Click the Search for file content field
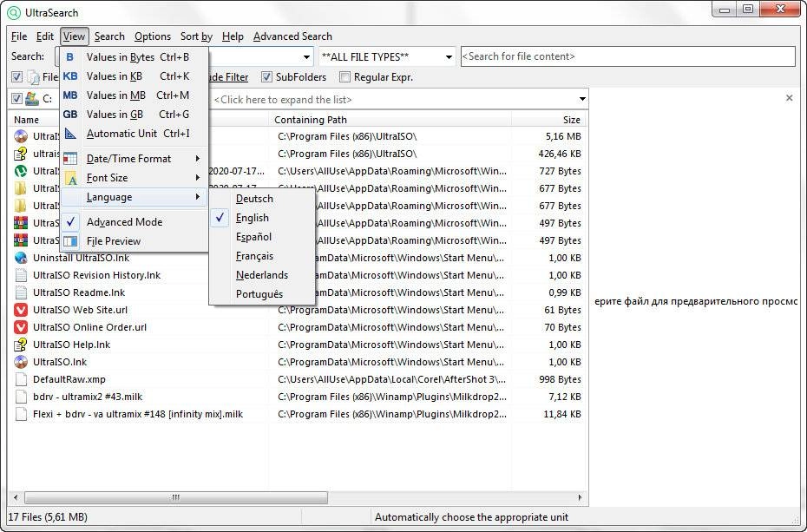Viewport: 807px width, 532px height. coord(628,56)
